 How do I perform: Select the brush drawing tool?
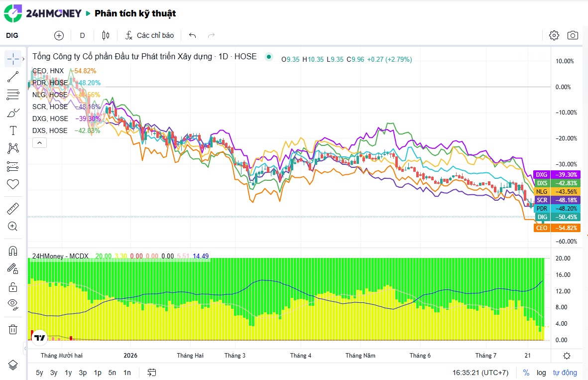tap(13, 113)
